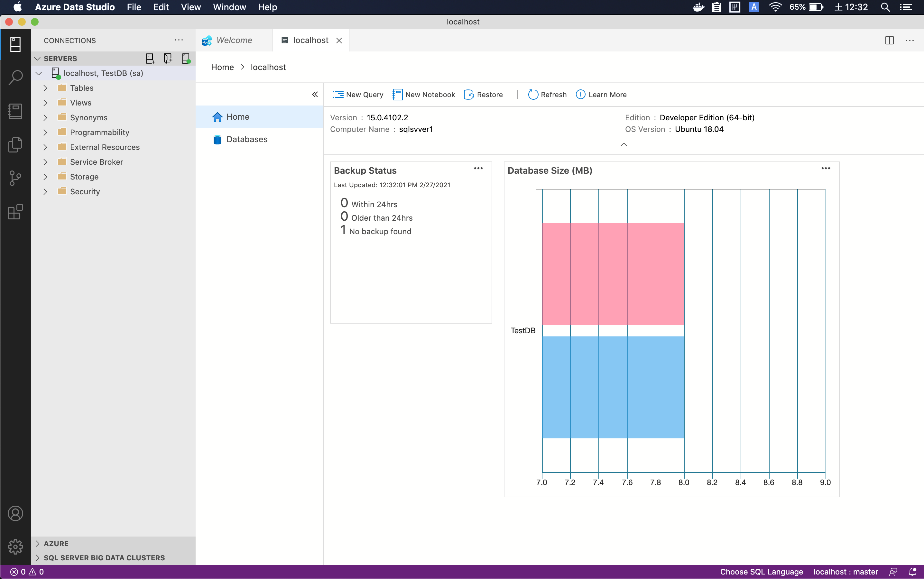Open Source Control view icon
This screenshot has width=924, height=579.
[x=15, y=178]
